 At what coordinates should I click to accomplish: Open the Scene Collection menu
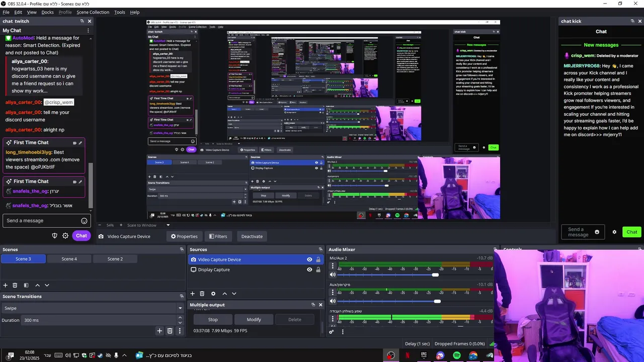click(x=93, y=12)
